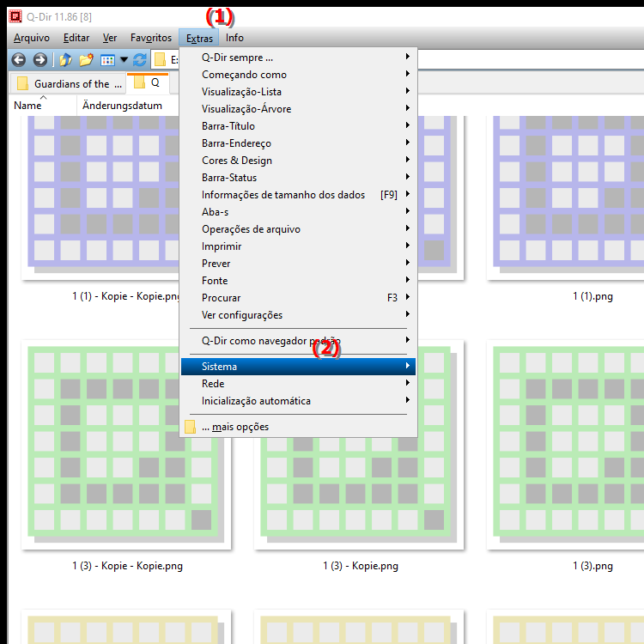Select thumbnail of 1 (3).png
644x644 pixels.
tap(567, 445)
